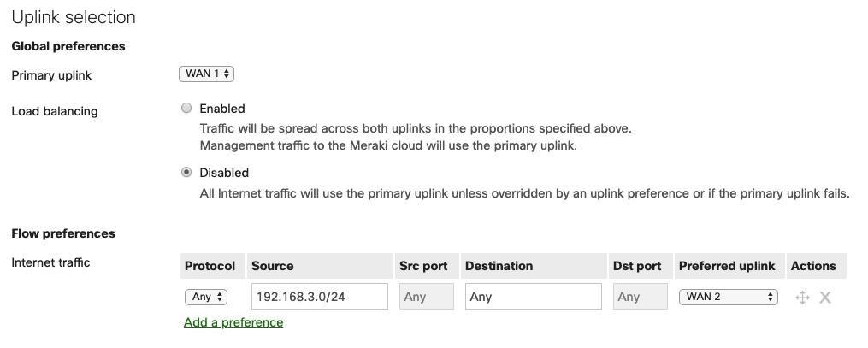Delete the 192.168.3.0/24 flow preference

(825, 298)
